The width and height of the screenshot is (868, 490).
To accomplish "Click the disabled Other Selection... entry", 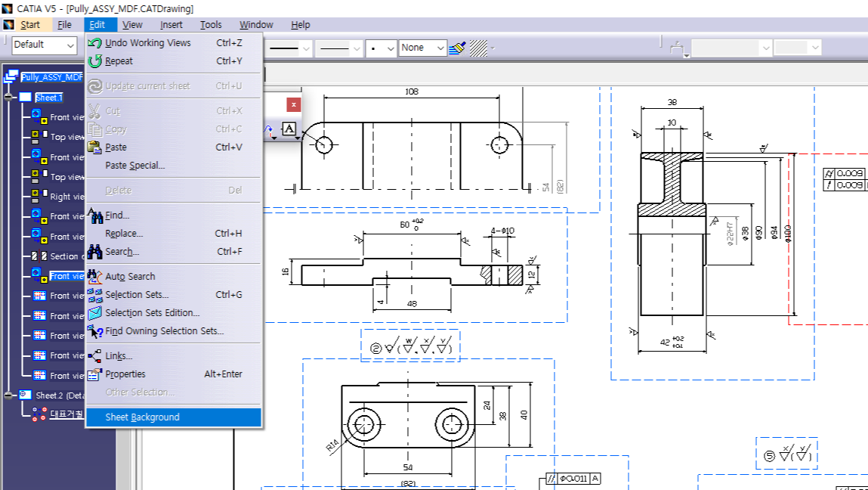I will click(x=173, y=392).
